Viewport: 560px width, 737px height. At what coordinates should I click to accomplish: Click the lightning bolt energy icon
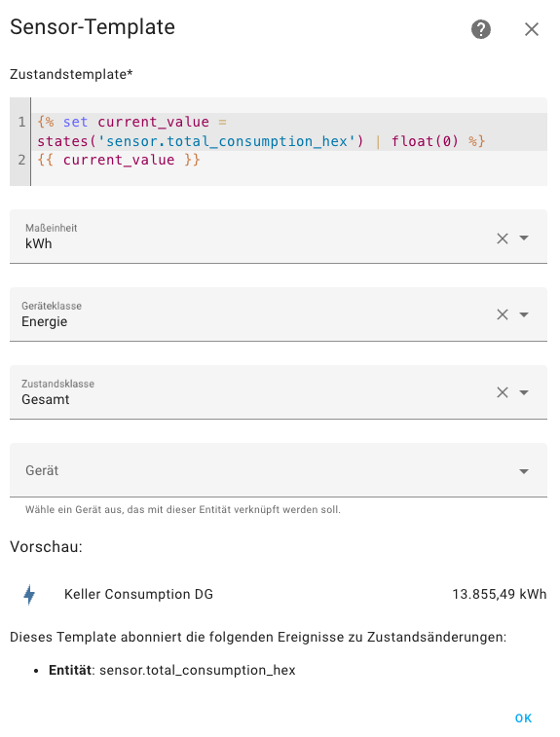pyautogui.click(x=29, y=594)
